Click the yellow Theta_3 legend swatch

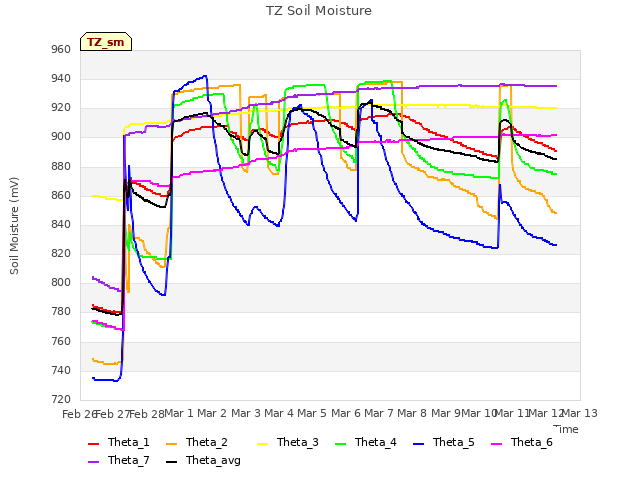(x=262, y=444)
